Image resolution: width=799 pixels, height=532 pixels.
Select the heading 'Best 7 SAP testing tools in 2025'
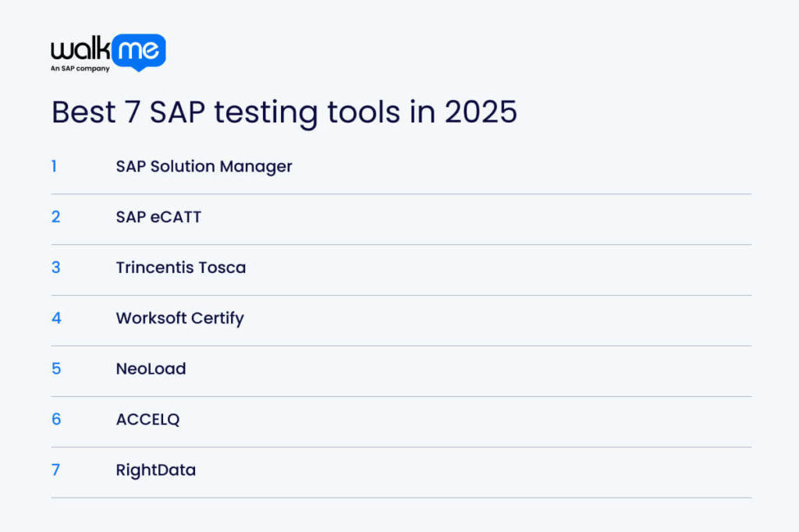(284, 112)
